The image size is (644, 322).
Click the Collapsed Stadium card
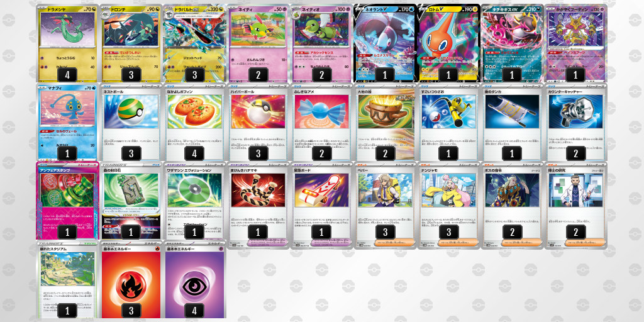coord(68,280)
